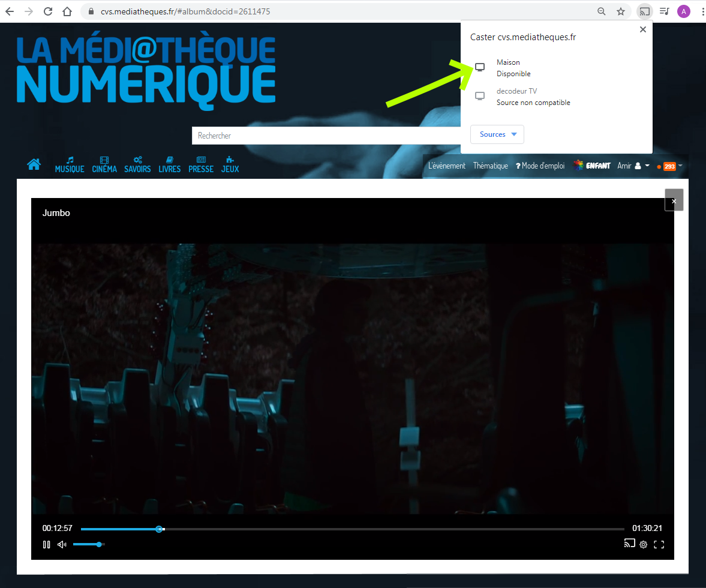Screen dimensions: 706x588
Task: Click the Cast icon in browser toolbar
Action: click(645, 11)
